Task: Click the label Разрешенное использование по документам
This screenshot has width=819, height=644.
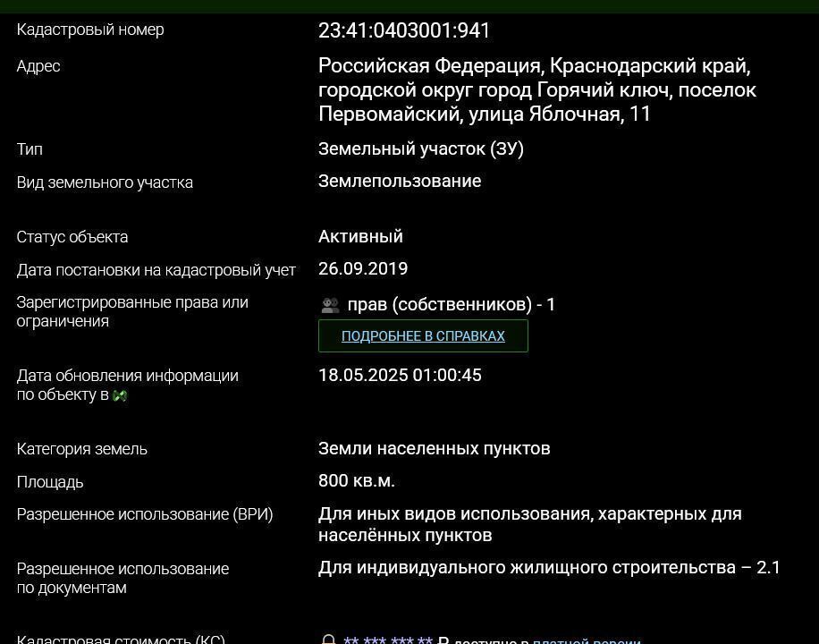Action: (122, 578)
